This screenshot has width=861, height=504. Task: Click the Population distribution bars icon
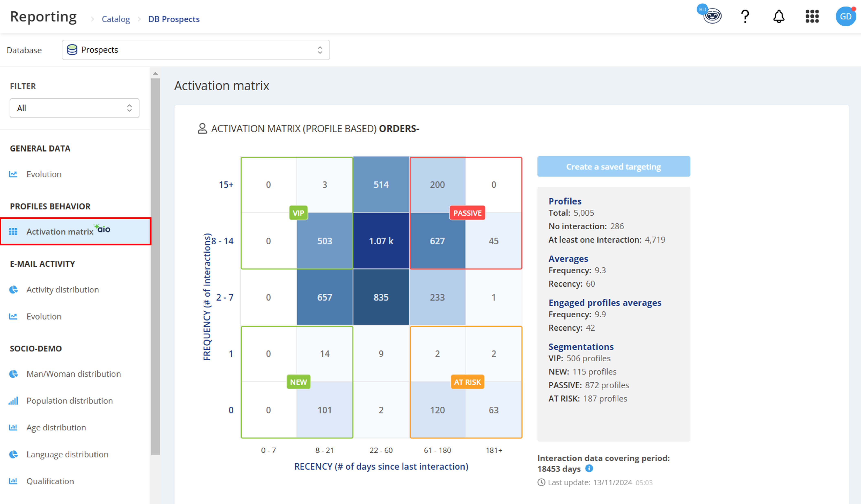(x=13, y=401)
